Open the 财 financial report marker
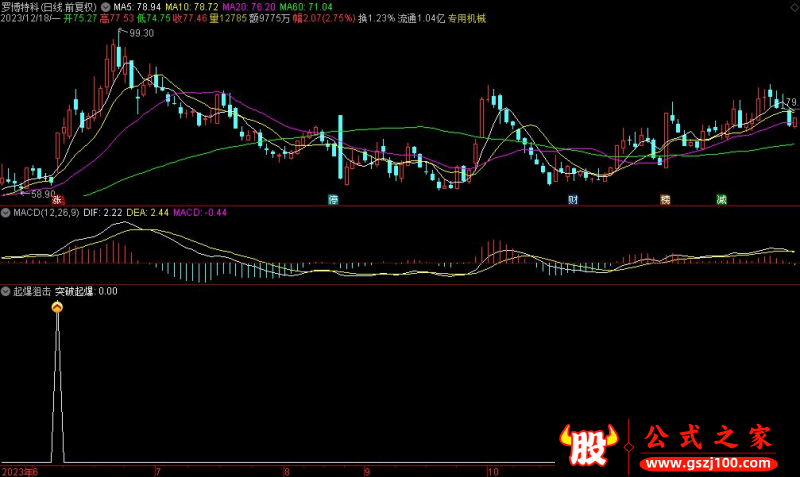The height and width of the screenshot is (477, 800). pyautogui.click(x=573, y=200)
